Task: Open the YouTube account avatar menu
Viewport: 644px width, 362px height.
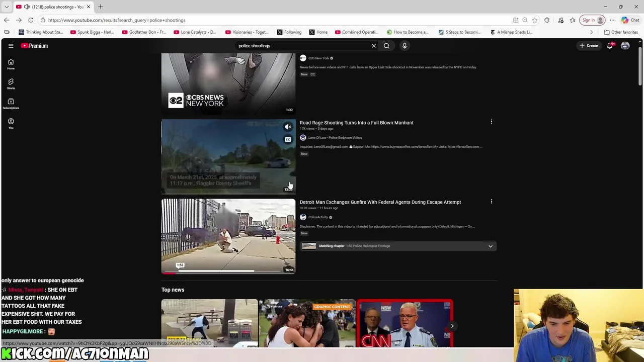Action: [x=625, y=46]
